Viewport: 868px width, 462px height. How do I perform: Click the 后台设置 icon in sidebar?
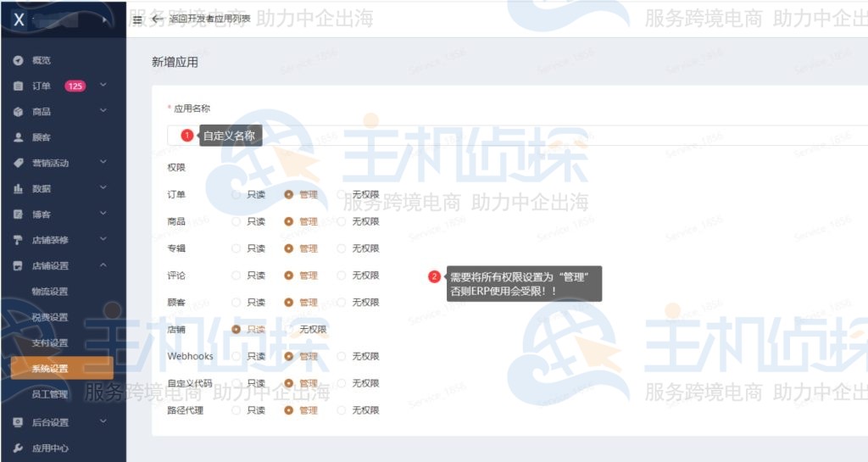click(x=19, y=422)
